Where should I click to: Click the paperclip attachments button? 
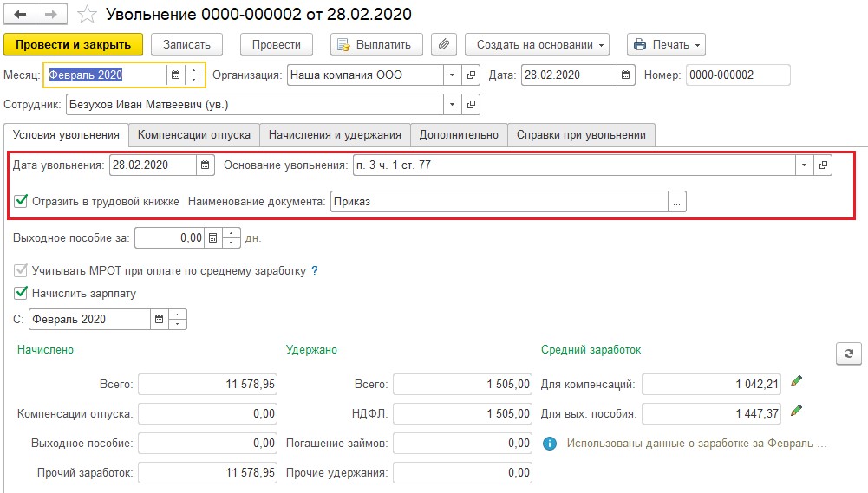coord(444,44)
